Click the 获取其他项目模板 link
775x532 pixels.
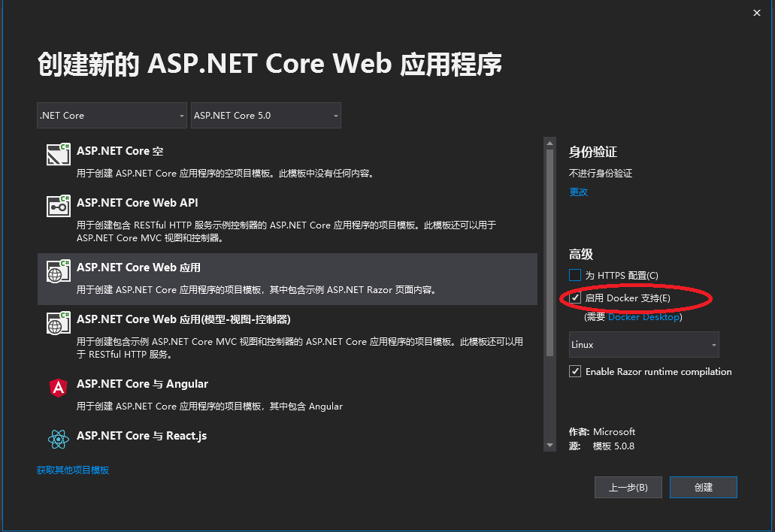tap(73, 470)
